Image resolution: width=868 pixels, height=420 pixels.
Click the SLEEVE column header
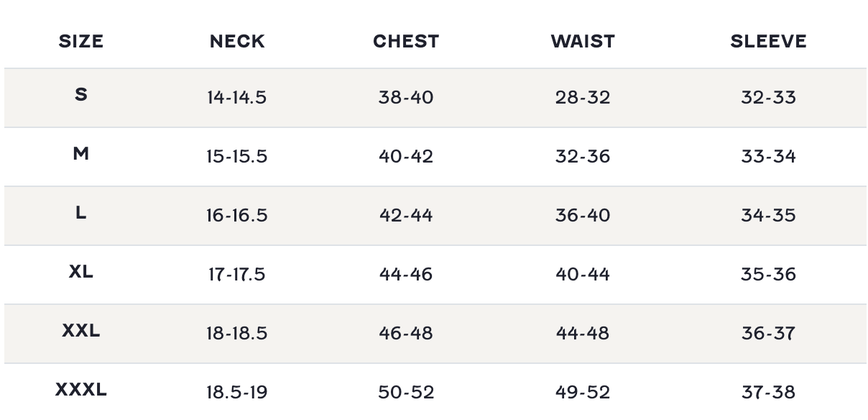(x=768, y=42)
